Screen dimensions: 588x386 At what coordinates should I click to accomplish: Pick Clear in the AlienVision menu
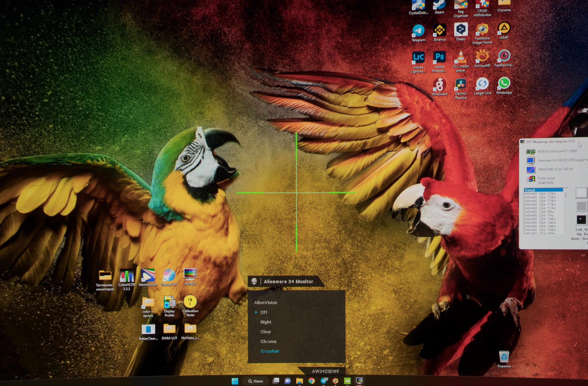point(266,332)
